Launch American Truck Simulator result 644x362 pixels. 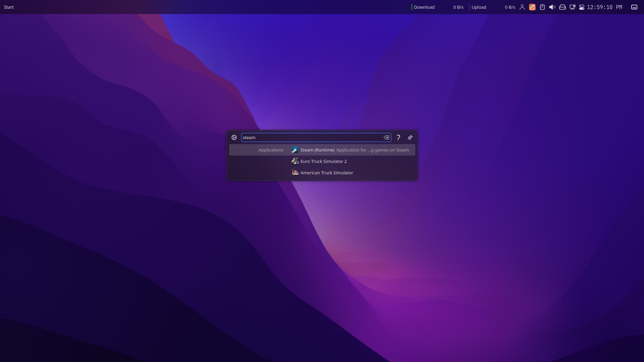(x=322, y=173)
